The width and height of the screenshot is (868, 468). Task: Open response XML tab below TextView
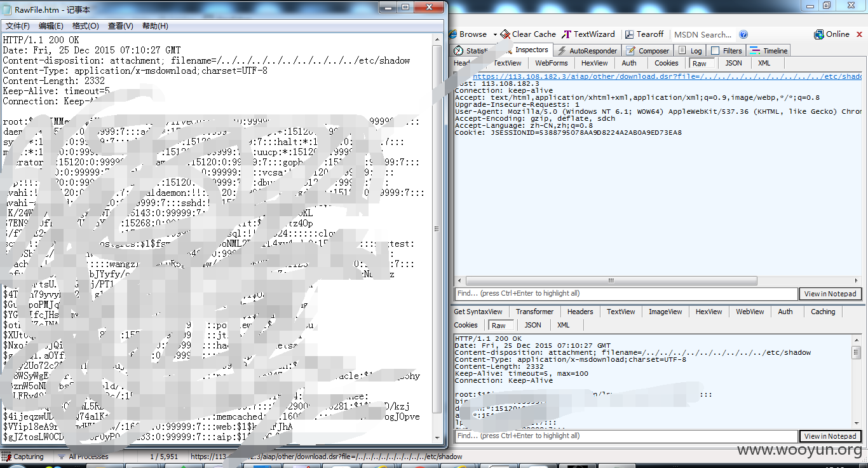pyautogui.click(x=563, y=325)
